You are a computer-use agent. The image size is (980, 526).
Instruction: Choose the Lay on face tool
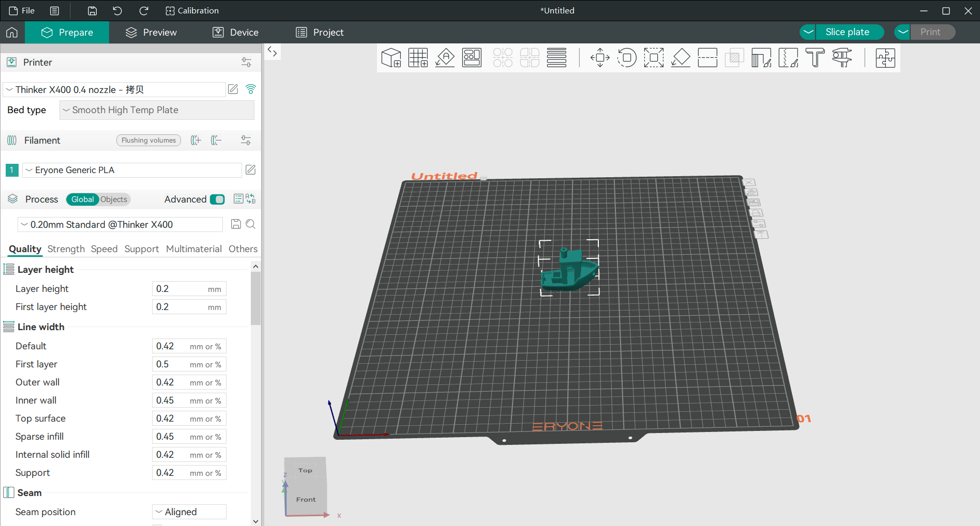click(x=681, y=58)
